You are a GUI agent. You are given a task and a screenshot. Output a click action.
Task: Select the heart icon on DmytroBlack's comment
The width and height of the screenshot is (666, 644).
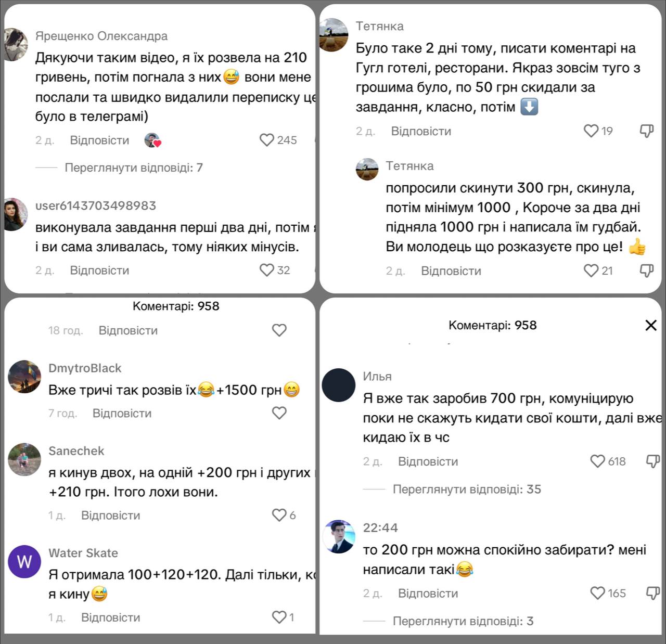(x=279, y=413)
